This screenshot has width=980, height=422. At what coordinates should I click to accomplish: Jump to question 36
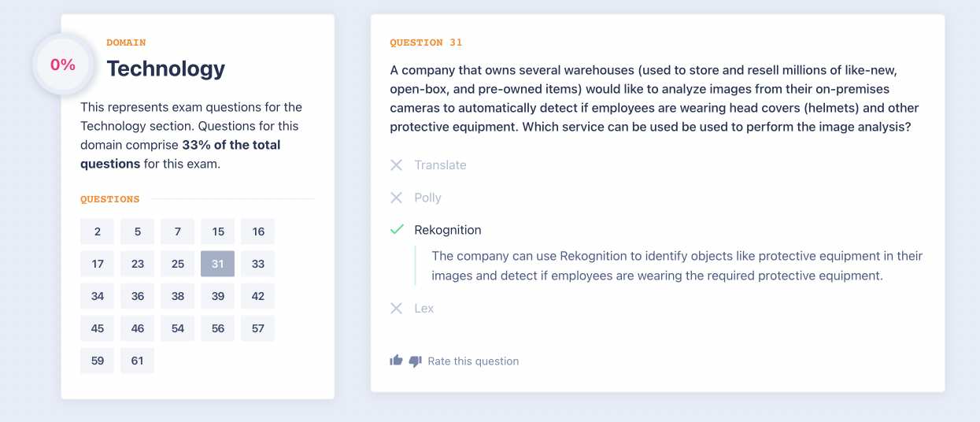138,296
